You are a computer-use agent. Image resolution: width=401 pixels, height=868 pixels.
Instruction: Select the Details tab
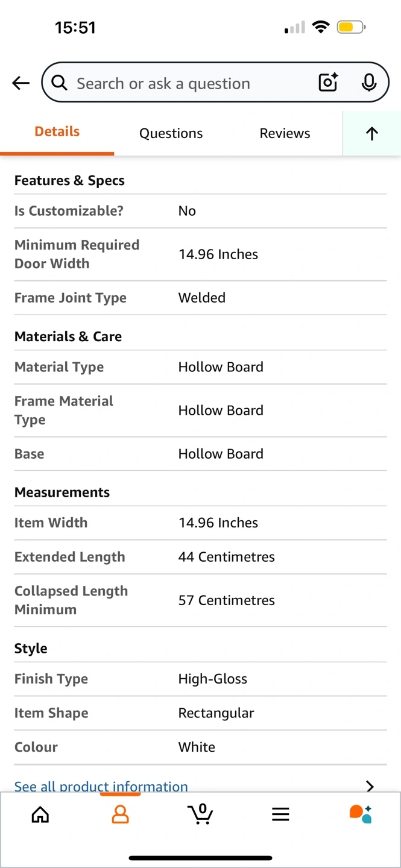click(57, 132)
